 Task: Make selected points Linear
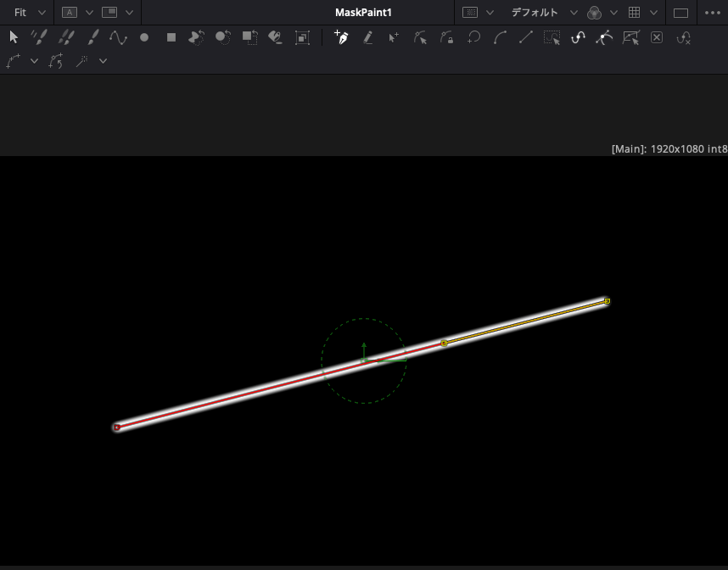pyautogui.click(x=525, y=37)
